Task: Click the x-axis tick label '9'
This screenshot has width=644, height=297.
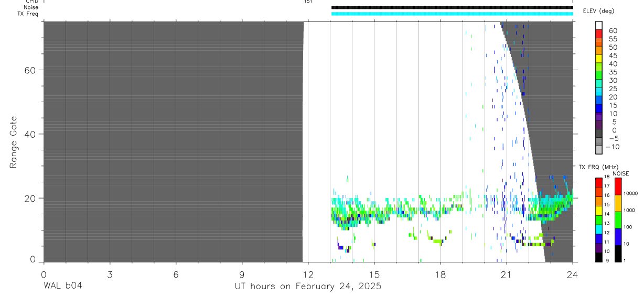Action: (242, 274)
